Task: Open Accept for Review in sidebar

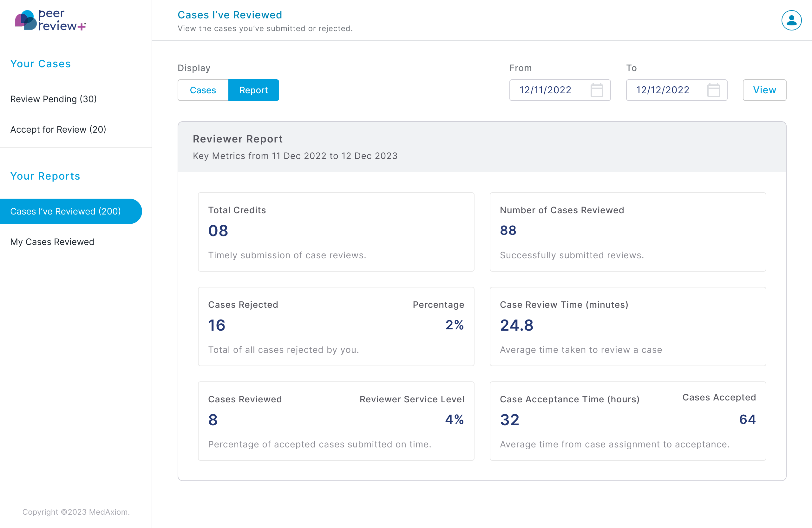Action: click(58, 129)
